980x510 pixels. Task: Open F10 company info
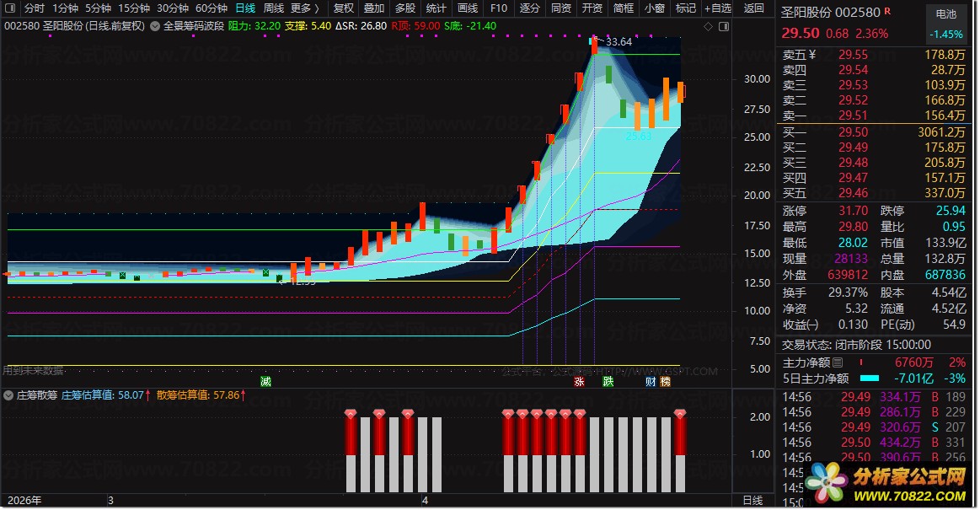[499, 8]
